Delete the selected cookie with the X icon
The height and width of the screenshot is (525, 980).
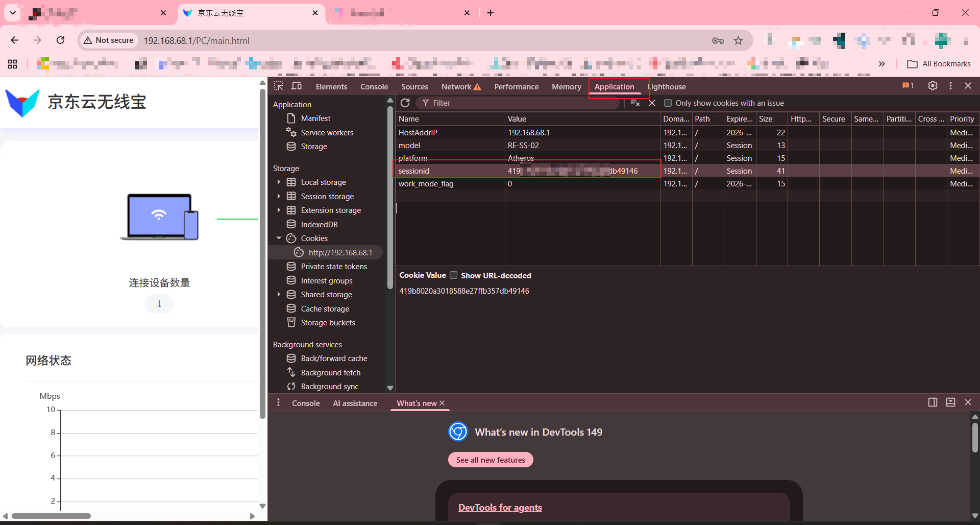click(652, 103)
